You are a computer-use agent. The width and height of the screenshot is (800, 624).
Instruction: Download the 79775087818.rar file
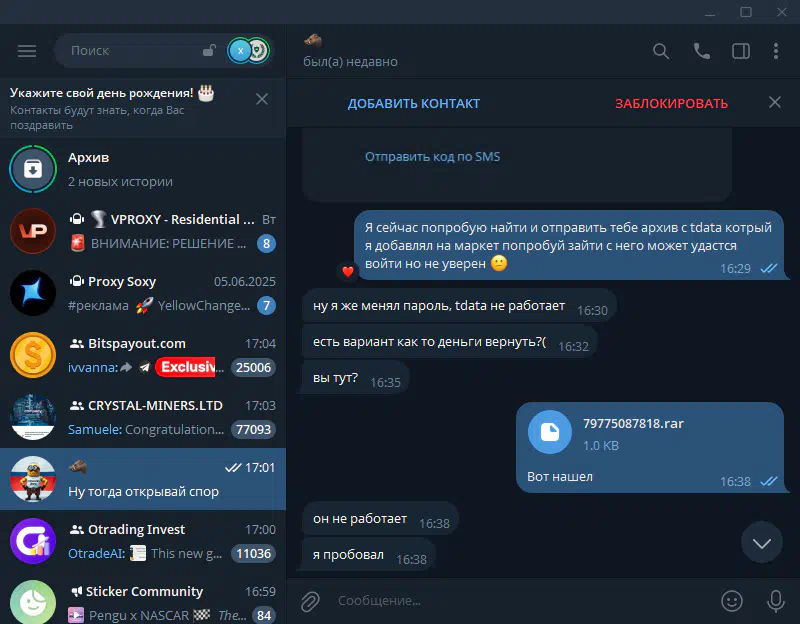549,432
